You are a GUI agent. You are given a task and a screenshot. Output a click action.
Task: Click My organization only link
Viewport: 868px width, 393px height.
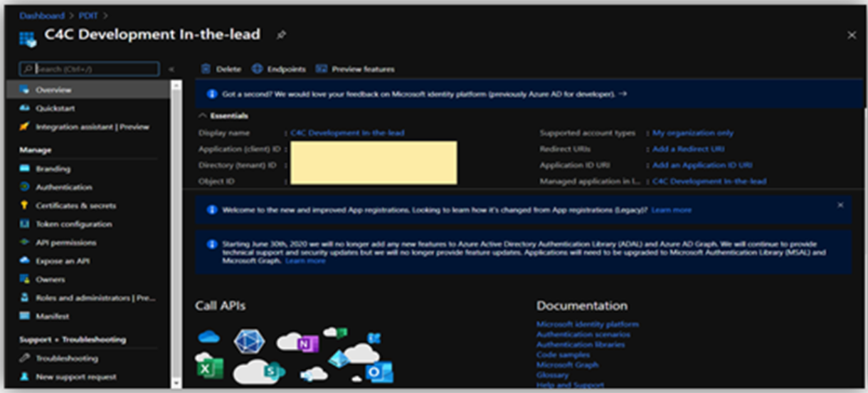tap(693, 133)
